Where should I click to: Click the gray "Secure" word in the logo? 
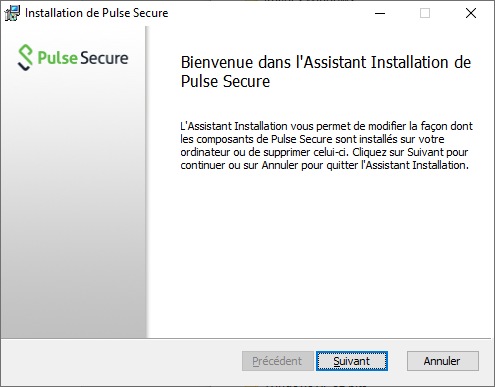(104, 58)
